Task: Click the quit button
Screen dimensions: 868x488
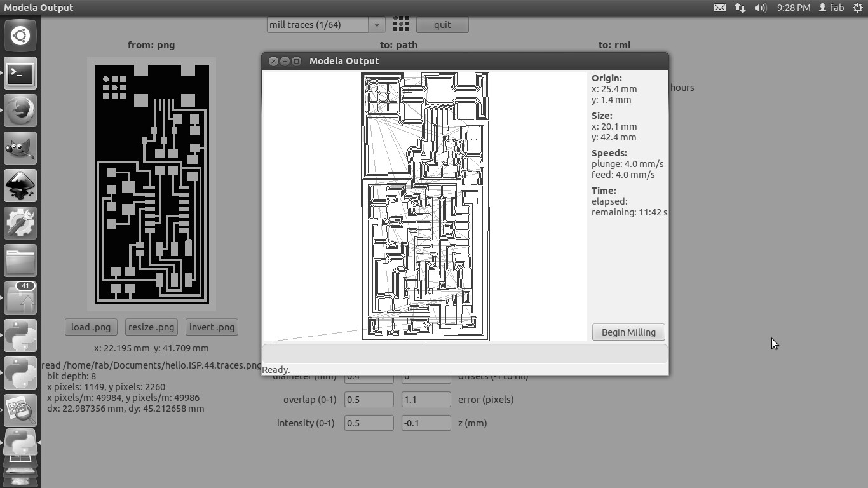Action: click(442, 25)
